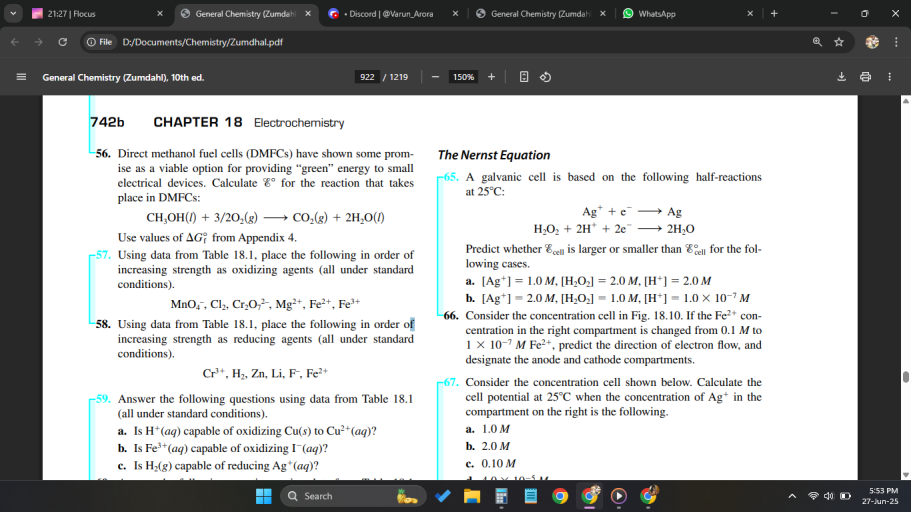
Task: Open the first Chrome taskbar icon
Action: coord(559,496)
